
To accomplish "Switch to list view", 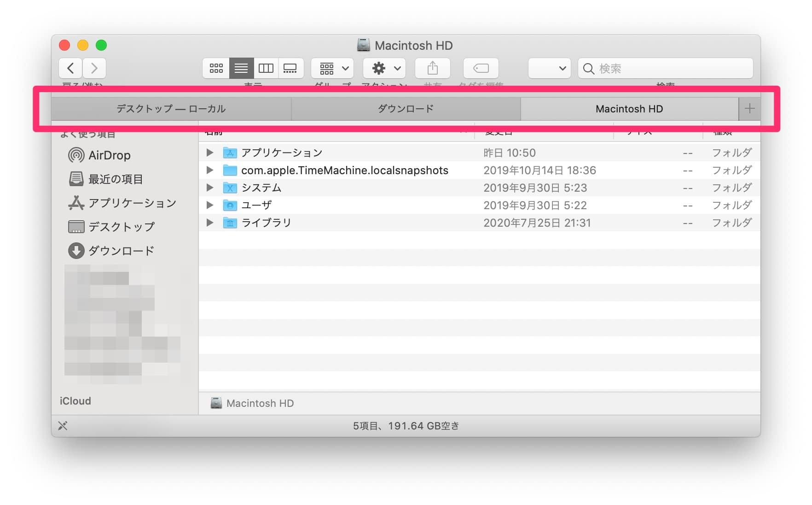I will (x=241, y=68).
